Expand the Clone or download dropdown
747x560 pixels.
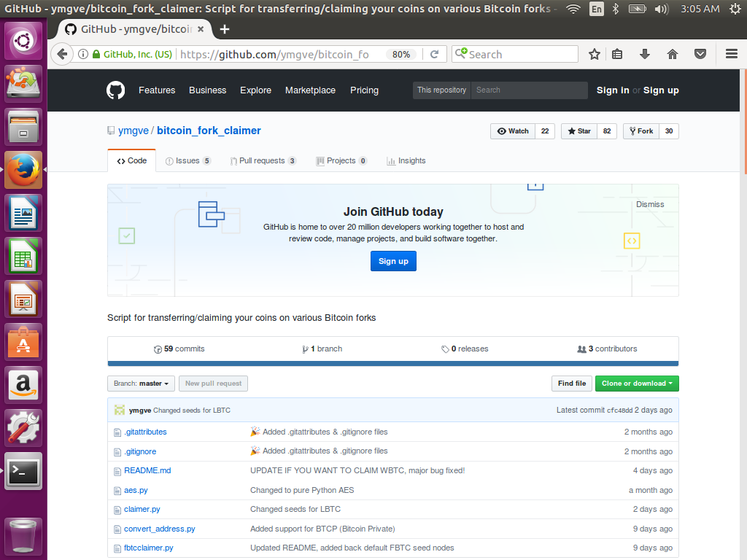[637, 383]
